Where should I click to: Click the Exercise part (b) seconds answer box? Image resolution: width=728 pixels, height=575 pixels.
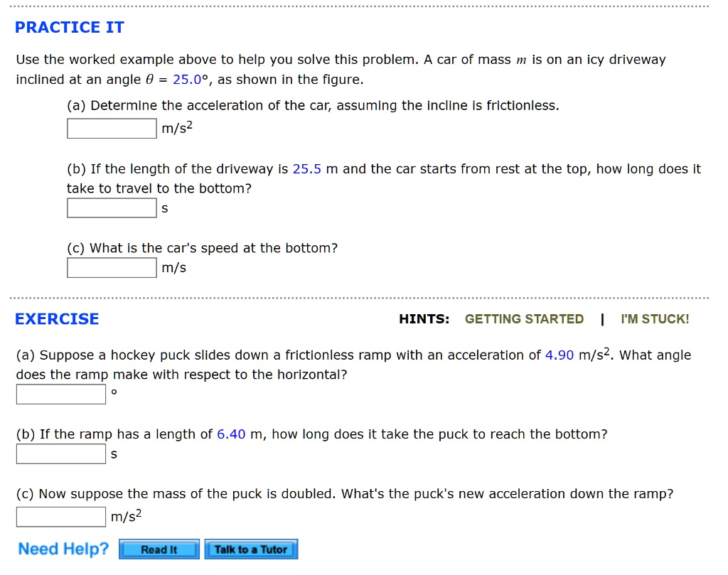click(60, 453)
